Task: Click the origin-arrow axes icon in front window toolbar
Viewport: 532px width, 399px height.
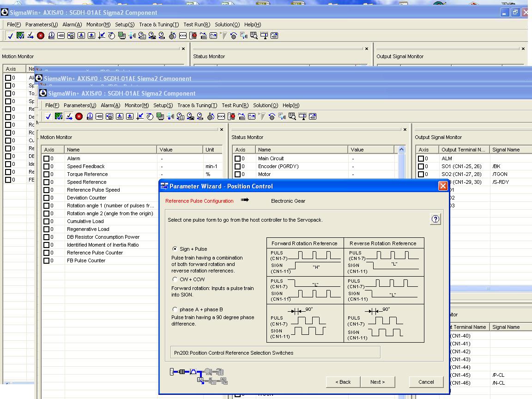Action: pyautogui.click(x=140, y=116)
